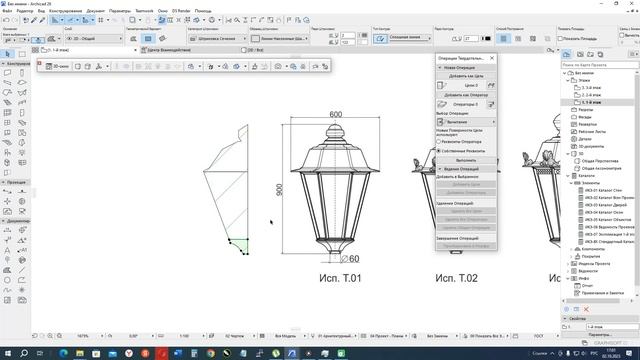Open Общая Перспектива in the Navigator
Viewport: 640px width, 360px height.
(x=600, y=161)
